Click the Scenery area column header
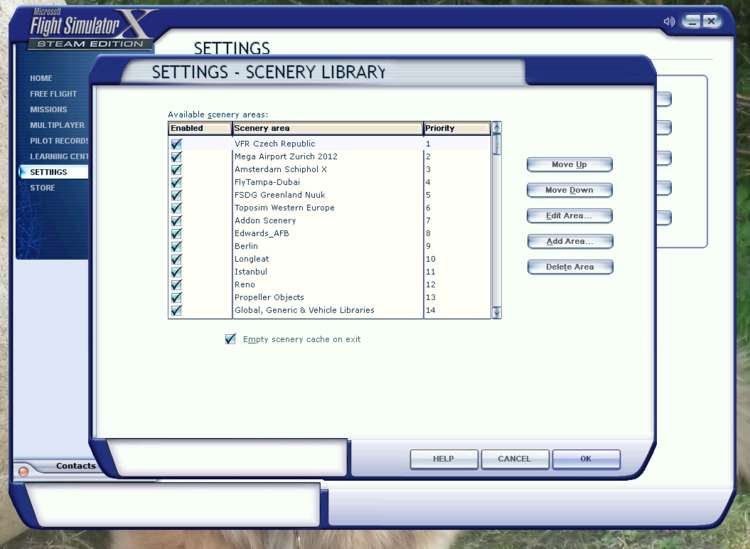The width and height of the screenshot is (750, 549). (328, 128)
